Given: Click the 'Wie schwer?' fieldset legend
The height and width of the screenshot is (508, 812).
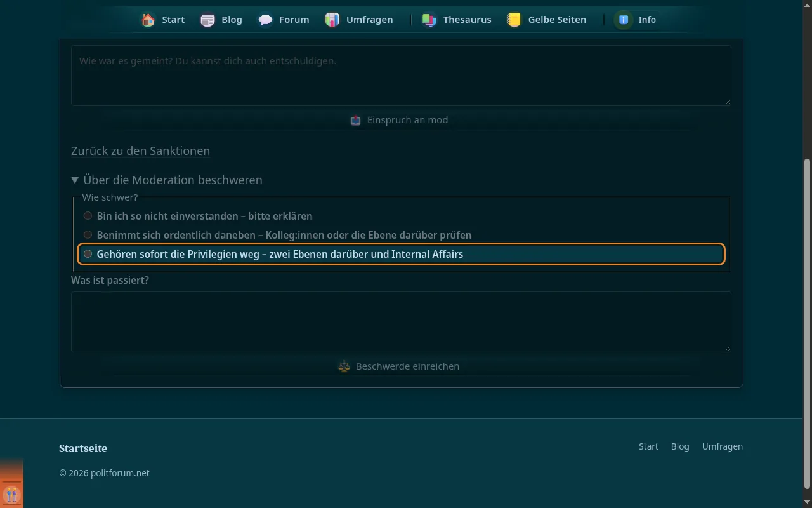Looking at the screenshot, I should coord(110,197).
